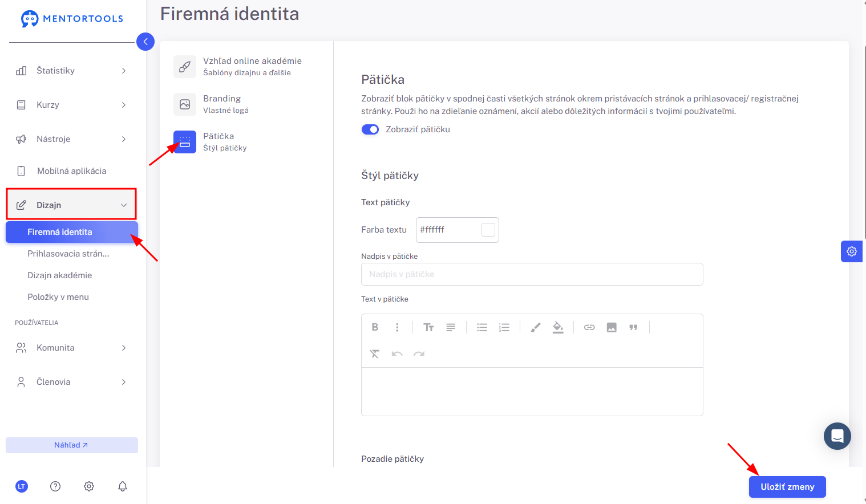
Task: Clear text formatting in editor
Action: pos(375,353)
